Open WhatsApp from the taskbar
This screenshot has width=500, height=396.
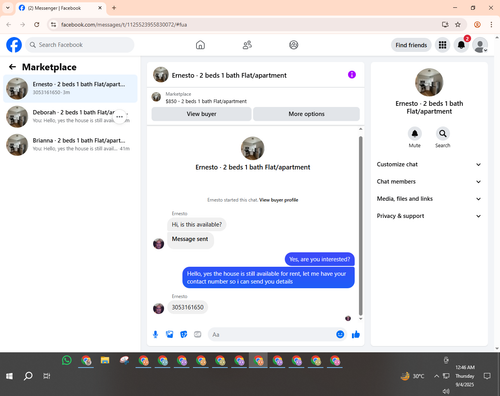[x=67, y=360]
